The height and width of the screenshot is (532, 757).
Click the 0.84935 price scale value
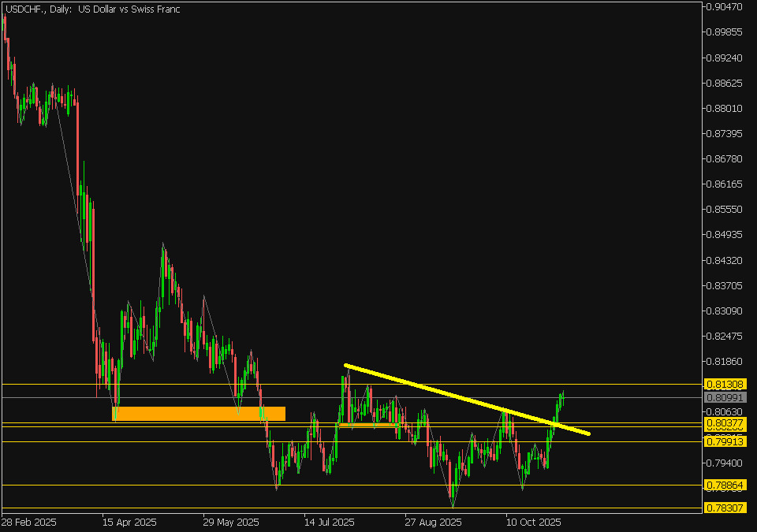point(724,235)
